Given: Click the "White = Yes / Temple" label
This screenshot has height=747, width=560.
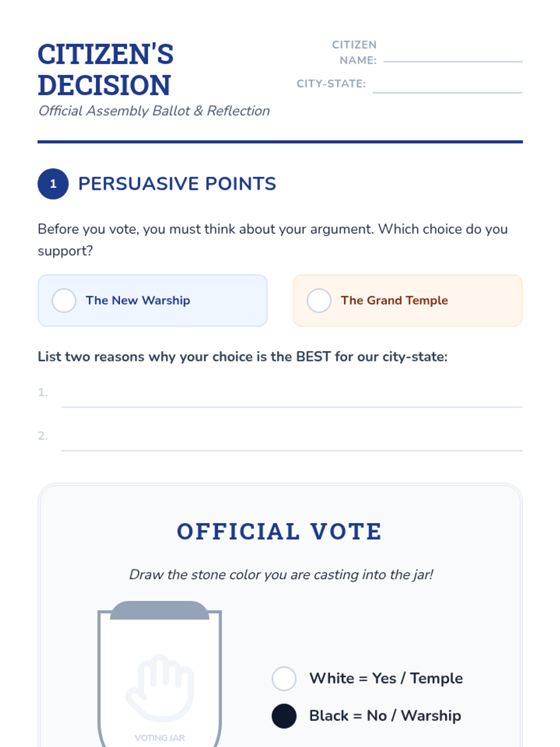Looking at the screenshot, I should (386, 678).
